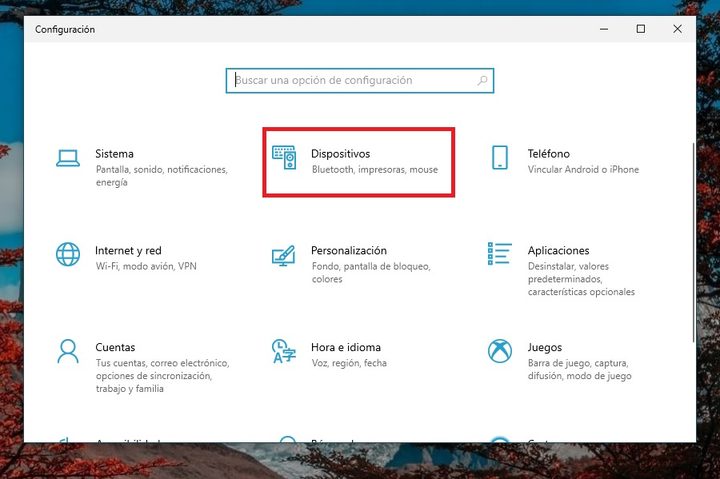Click the text 'Vincular Android o iPhone'
The image size is (720, 479).
coord(583,169)
